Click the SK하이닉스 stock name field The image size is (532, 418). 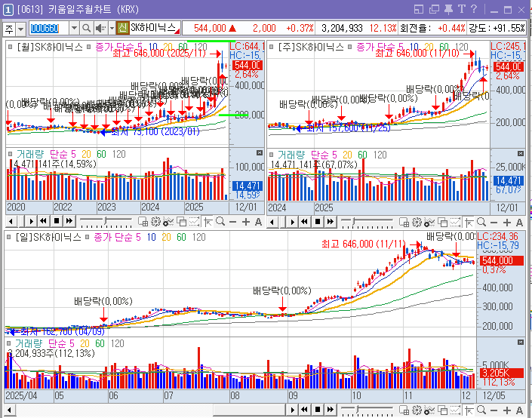point(155,28)
